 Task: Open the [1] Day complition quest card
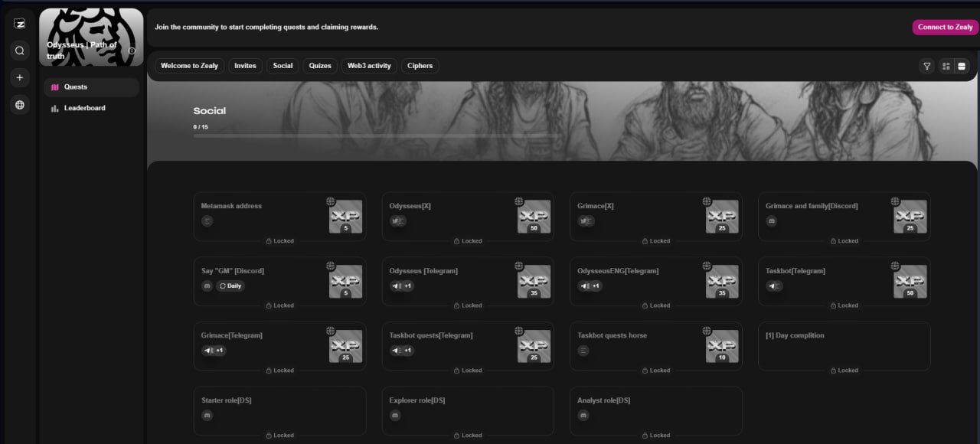[844, 346]
